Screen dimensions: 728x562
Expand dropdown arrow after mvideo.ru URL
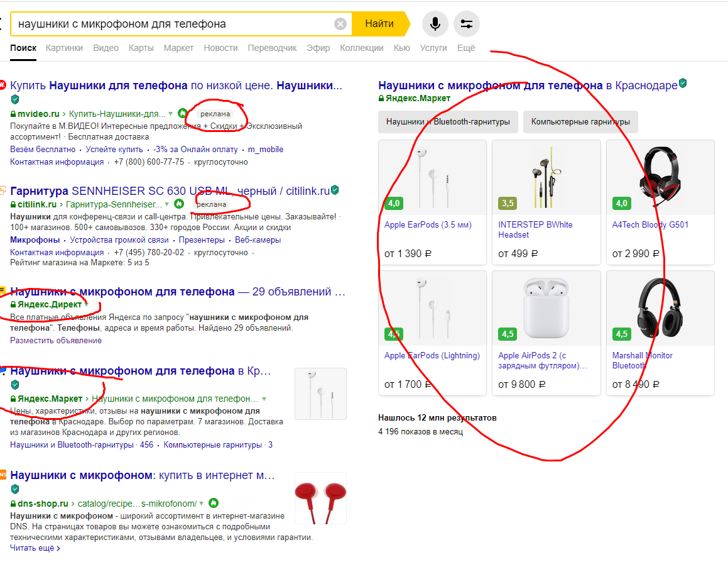click(x=170, y=114)
